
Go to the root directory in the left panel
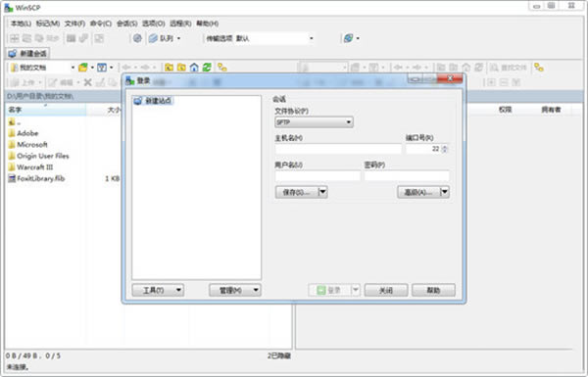coord(181,68)
